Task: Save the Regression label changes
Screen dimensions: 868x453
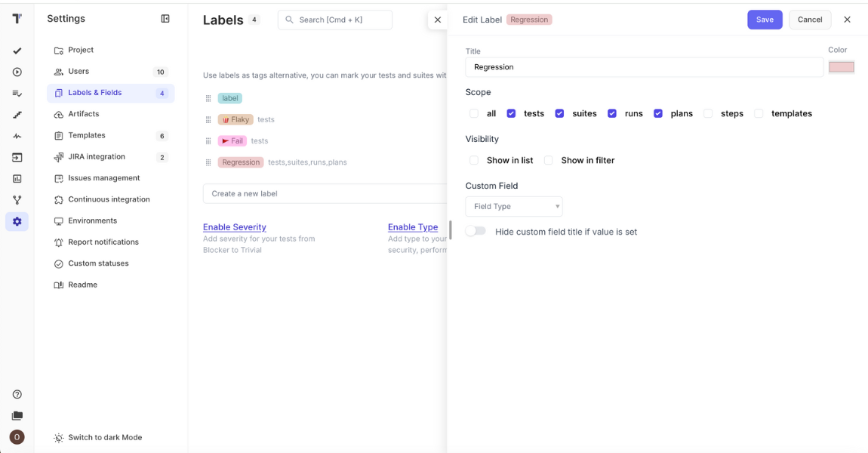Action: pyautogui.click(x=765, y=19)
